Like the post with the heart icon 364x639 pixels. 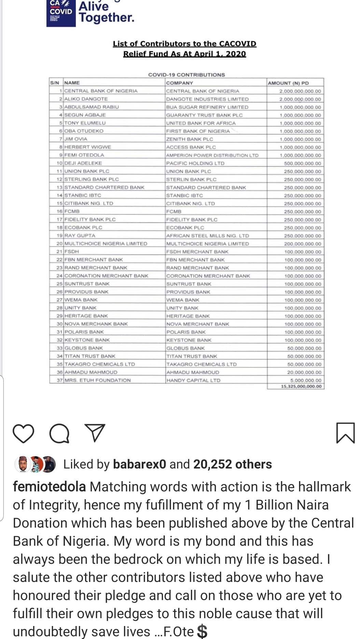(23, 433)
